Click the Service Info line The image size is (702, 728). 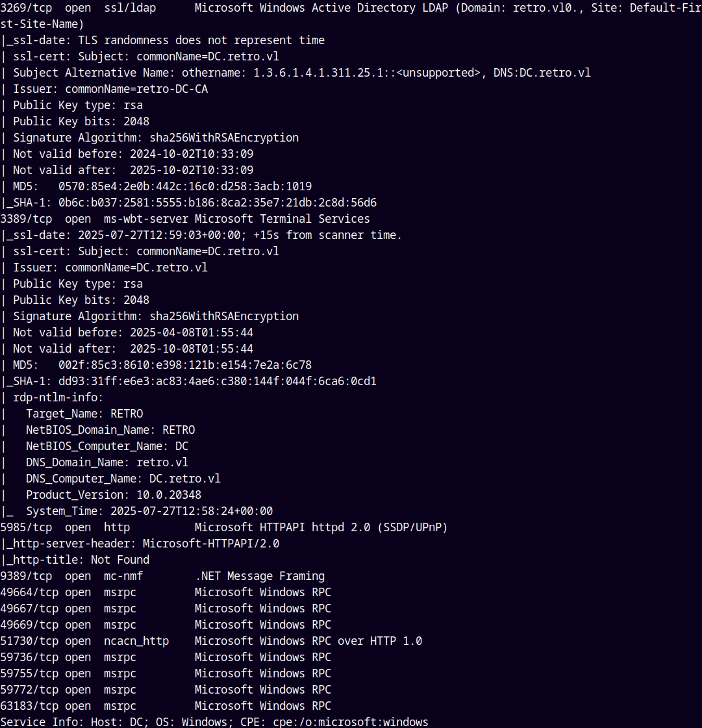coord(214,722)
